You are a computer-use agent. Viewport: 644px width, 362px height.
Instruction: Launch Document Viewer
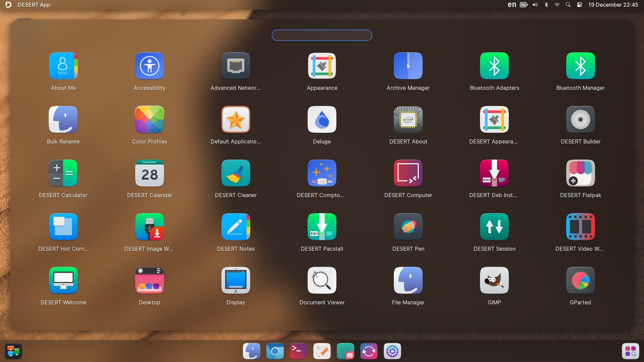pos(322,281)
